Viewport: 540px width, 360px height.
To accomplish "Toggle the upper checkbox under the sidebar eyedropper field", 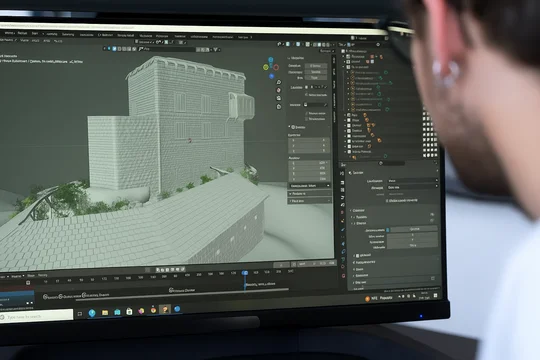I will pyautogui.click(x=307, y=113).
